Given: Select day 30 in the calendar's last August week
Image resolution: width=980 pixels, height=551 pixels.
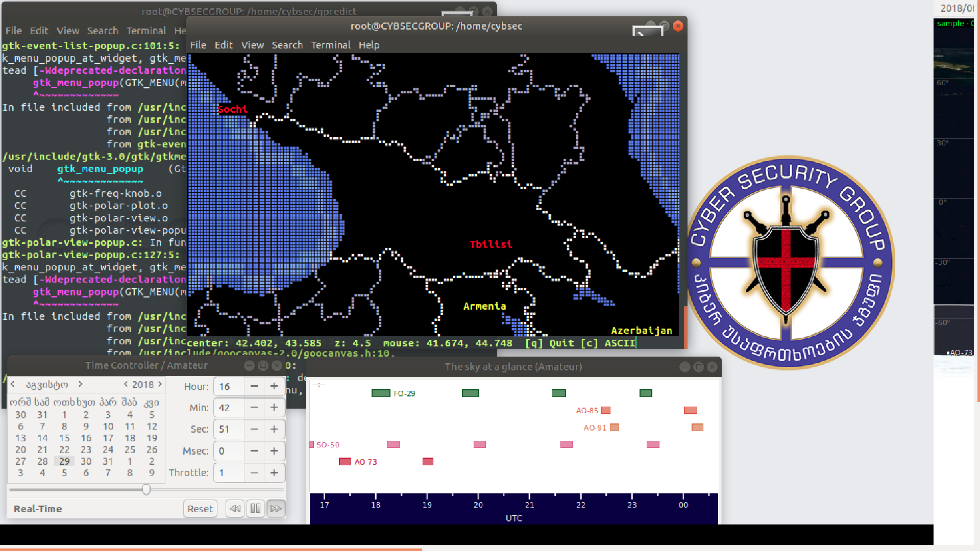Looking at the screenshot, I should pyautogui.click(x=86, y=461).
